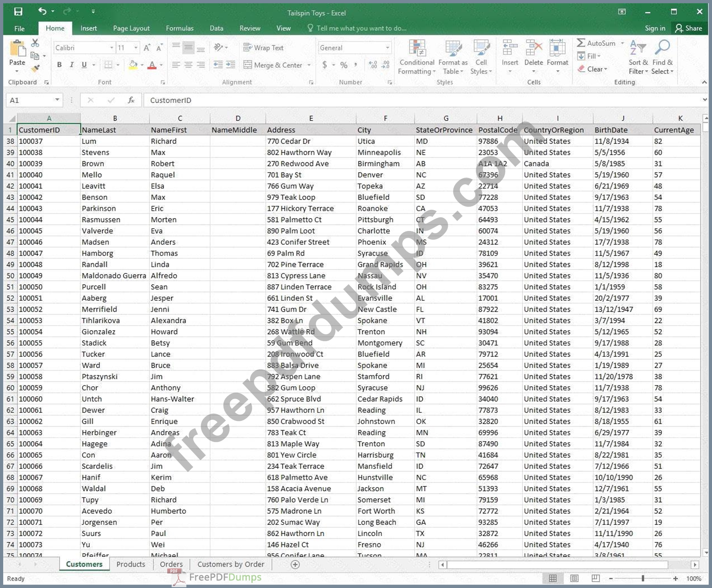This screenshot has height=588, width=712.
Task: Open Sort & Filter menu
Action: [x=638, y=57]
